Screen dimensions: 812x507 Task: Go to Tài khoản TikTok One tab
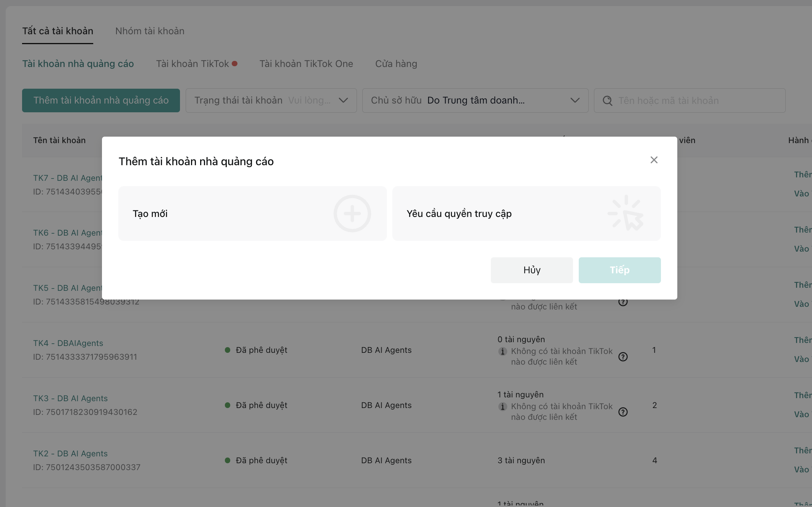coord(306,64)
